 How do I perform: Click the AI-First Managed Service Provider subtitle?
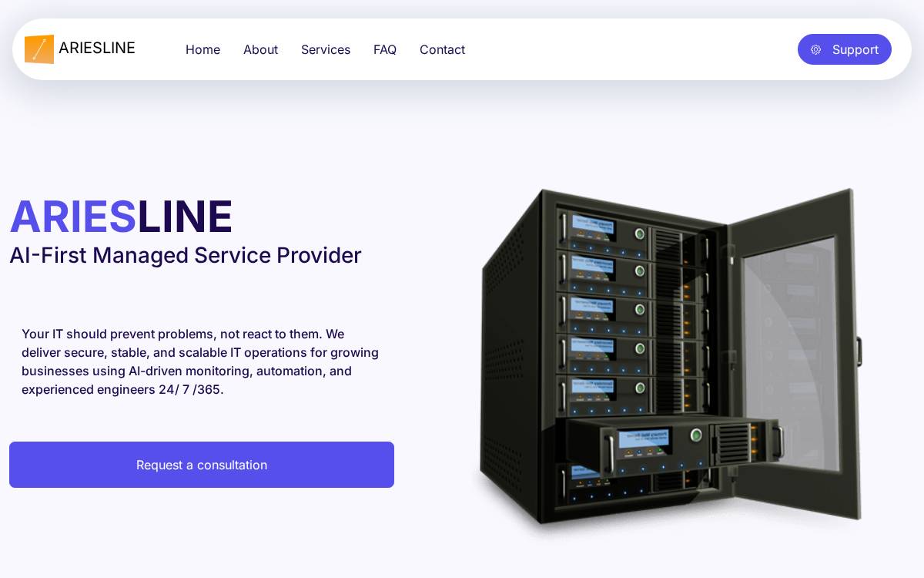point(186,255)
